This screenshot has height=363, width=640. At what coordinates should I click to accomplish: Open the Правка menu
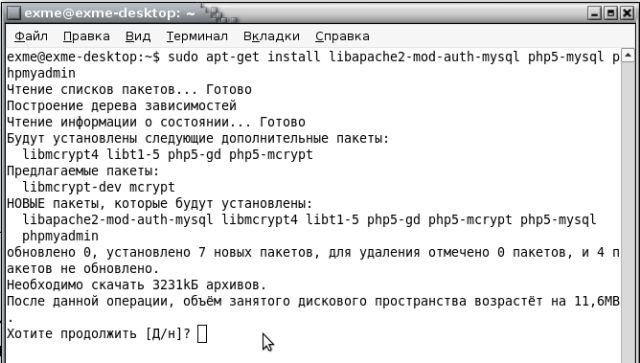tap(86, 36)
